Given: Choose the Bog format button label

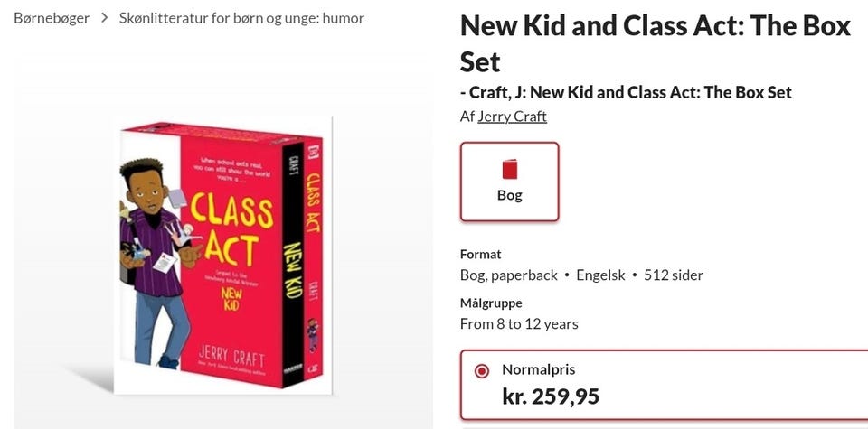Looking at the screenshot, I should (x=509, y=195).
